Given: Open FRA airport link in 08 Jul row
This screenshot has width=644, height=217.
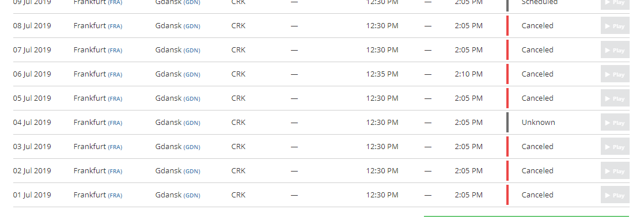Looking at the screenshot, I should click(x=115, y=26).
